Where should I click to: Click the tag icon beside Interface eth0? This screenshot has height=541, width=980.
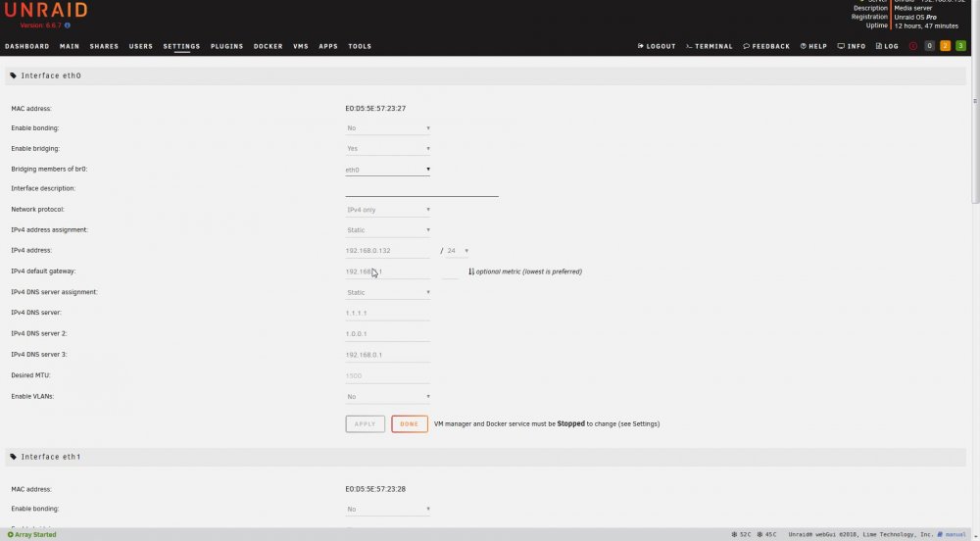[x=13, y=75]
